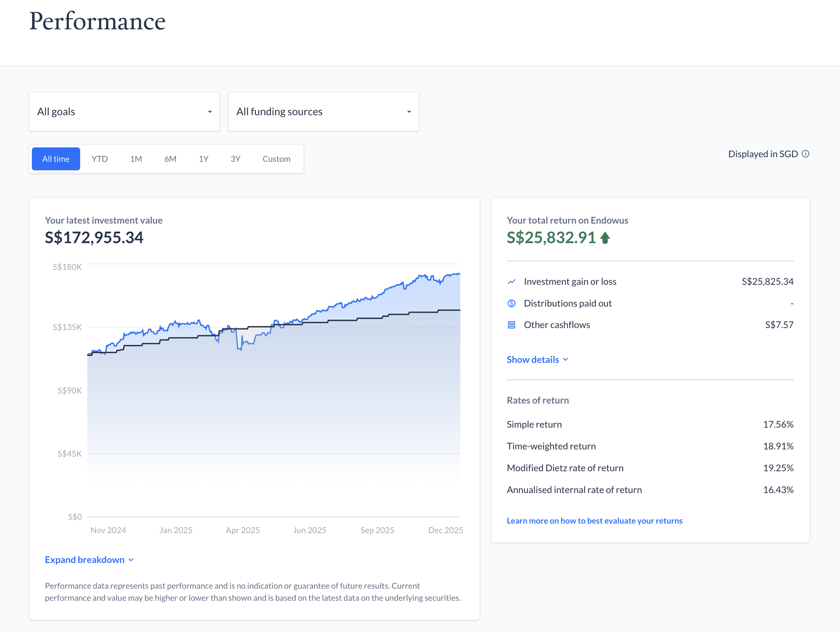This screenshot has width=840, height=632.
Task: Enable the 3Y performance view
Action: 235,159
